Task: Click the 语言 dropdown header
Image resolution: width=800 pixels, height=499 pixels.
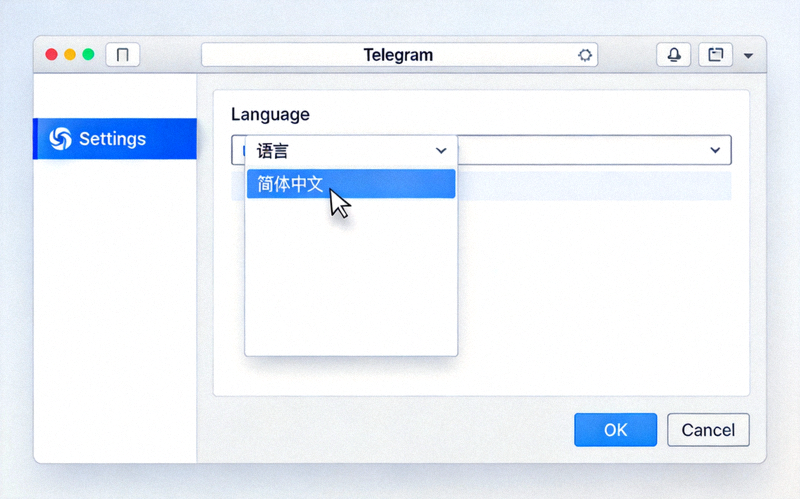Action: click(351, 151)
